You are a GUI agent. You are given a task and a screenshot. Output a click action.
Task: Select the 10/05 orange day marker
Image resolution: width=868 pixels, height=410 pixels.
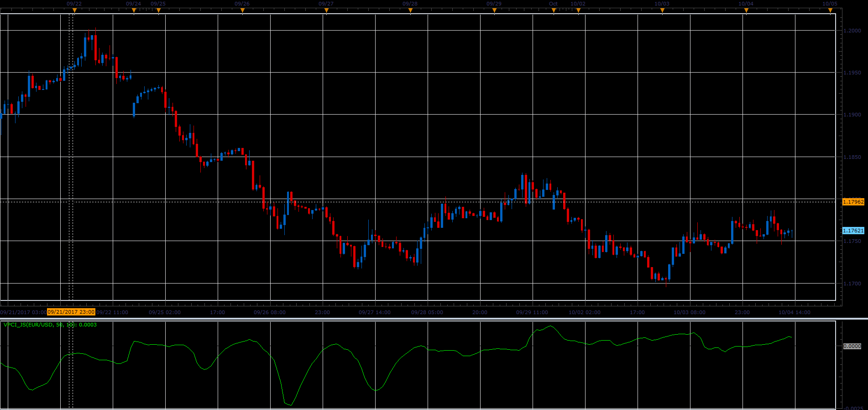[x=830, y=11]
